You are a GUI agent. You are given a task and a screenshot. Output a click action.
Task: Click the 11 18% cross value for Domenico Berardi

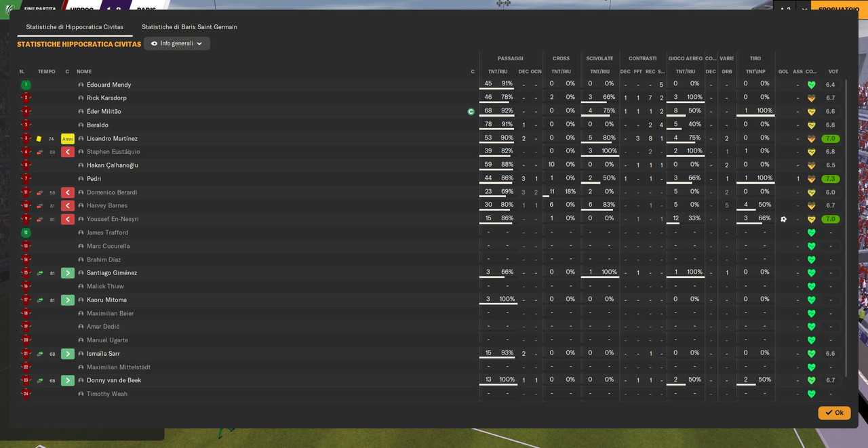(x=561, y=192)
